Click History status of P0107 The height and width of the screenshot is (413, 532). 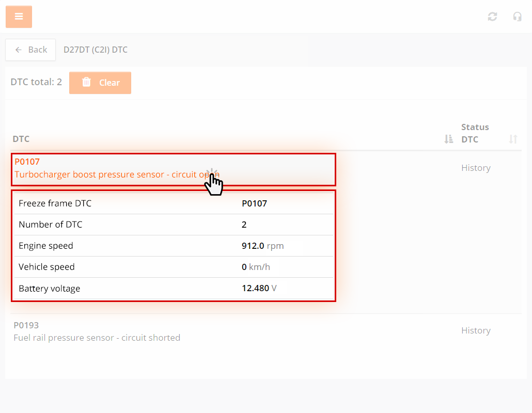tap(476, 168)
